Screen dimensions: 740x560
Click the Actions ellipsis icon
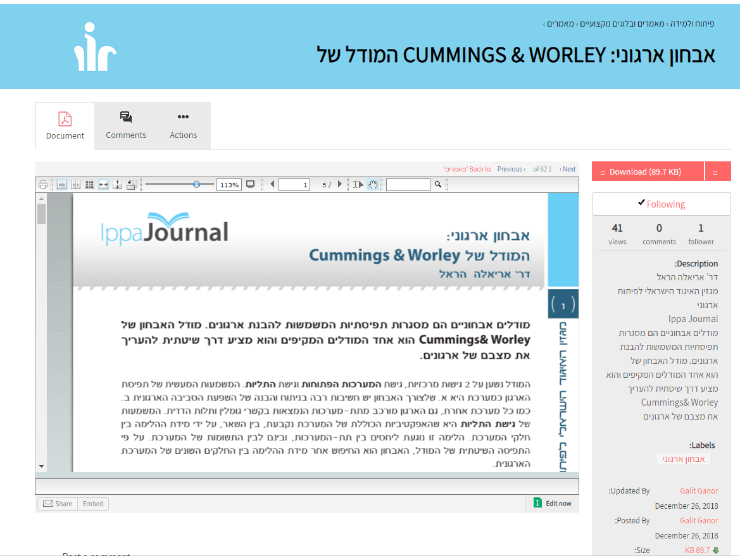tap(183, 116)
